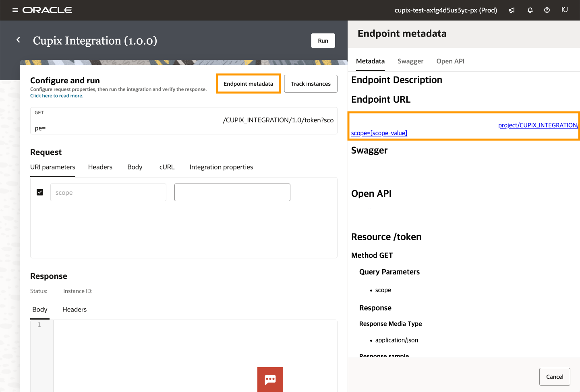Click inside the response body editor
The height and width of the screenshot is (392, 580).
click(195, 356)
